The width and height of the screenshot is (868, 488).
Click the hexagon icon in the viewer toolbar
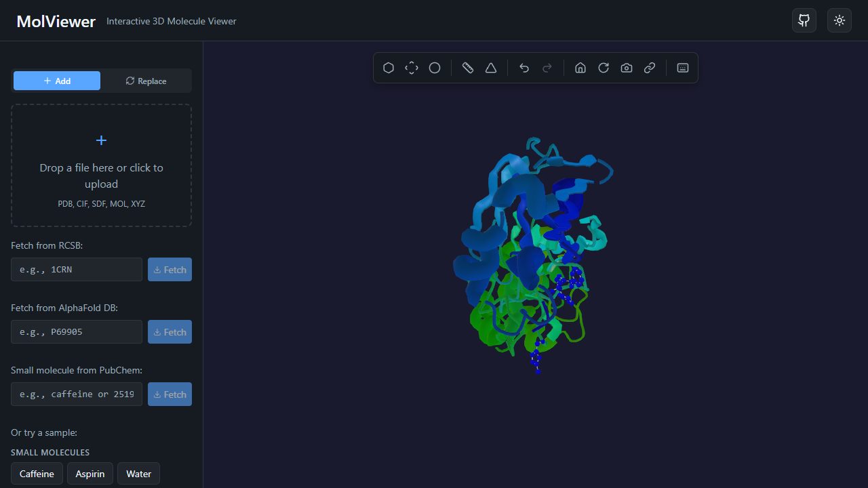click(x=389, y=68)
